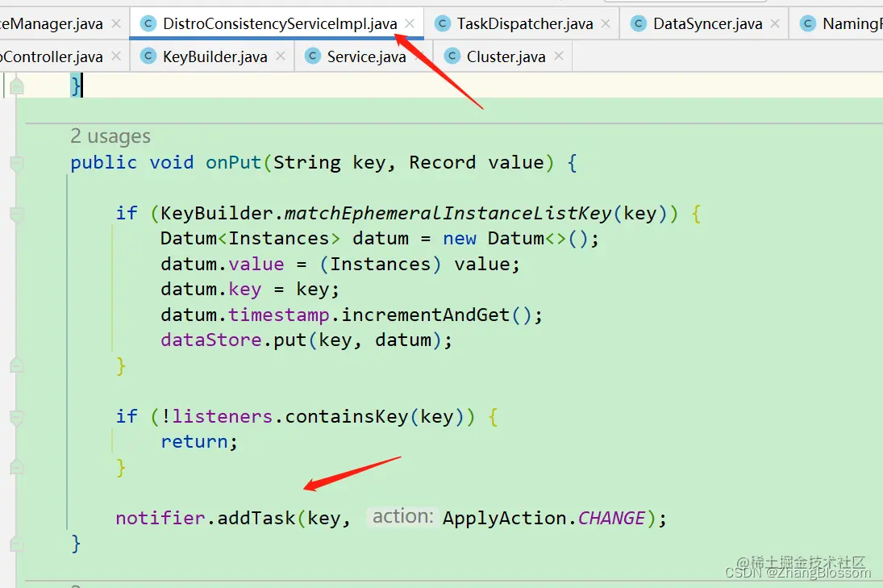The image size is (883, 588).
Task: Click the '(Instances) value' cast expression
Action: [x=415, y=264]
